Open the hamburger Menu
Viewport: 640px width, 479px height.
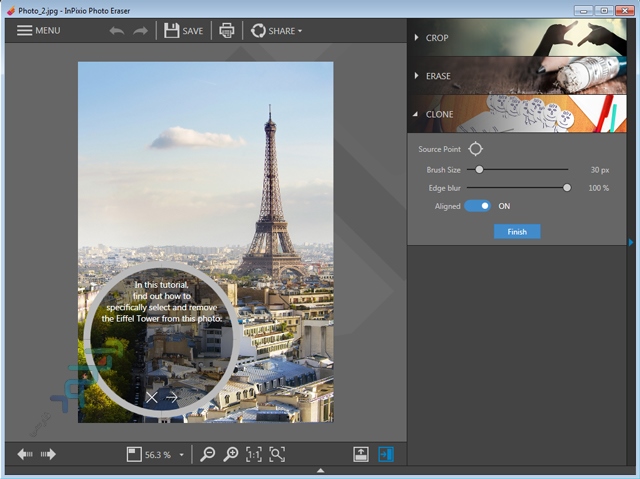[38, 31]
